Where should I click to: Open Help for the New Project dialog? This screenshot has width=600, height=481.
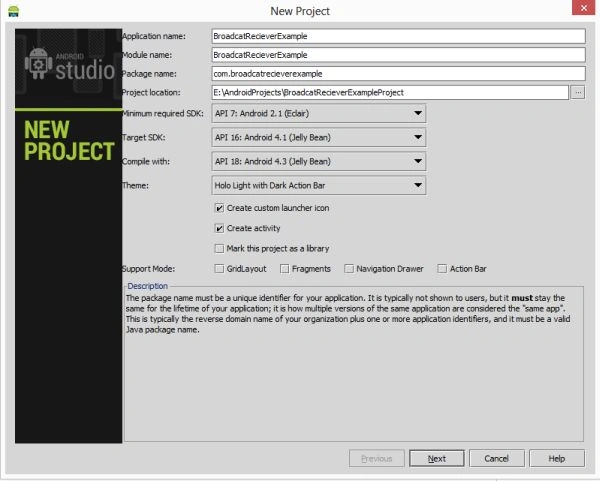pos(557,458)
